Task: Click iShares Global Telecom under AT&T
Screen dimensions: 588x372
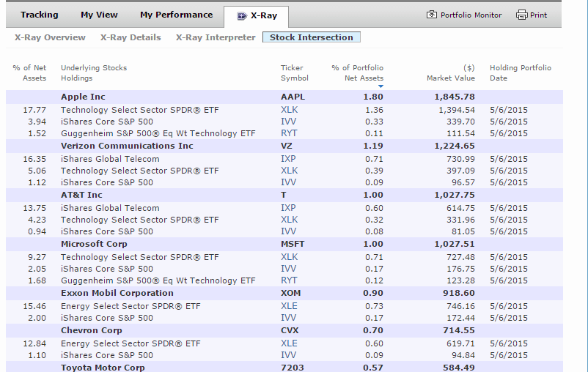Action: (110, 208)
